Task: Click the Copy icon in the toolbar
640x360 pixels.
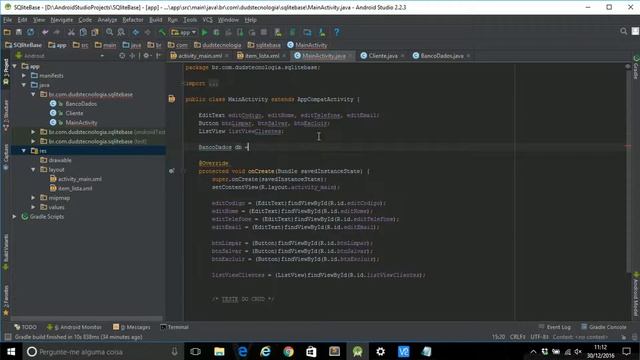Action: point(83,32)
